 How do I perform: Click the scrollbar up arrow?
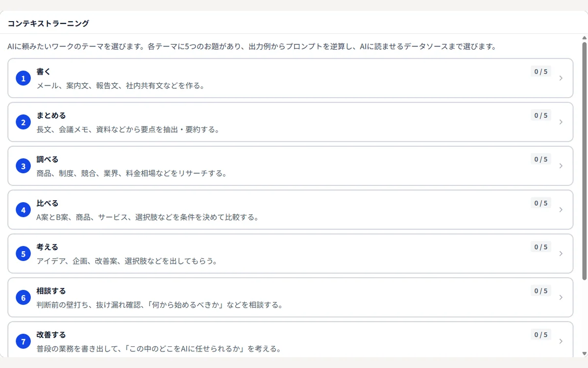584,38
